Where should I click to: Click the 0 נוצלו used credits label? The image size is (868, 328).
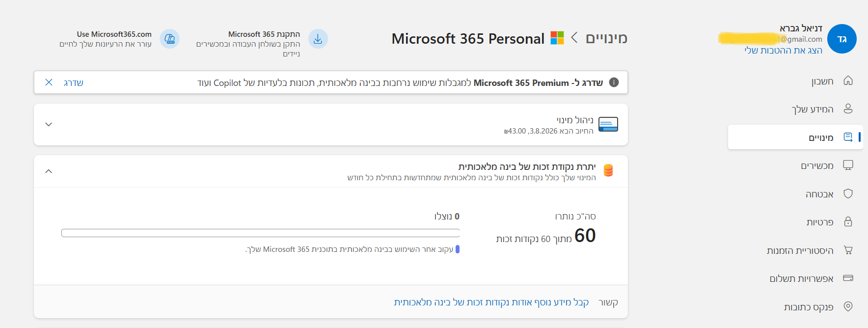pos(447,216)
